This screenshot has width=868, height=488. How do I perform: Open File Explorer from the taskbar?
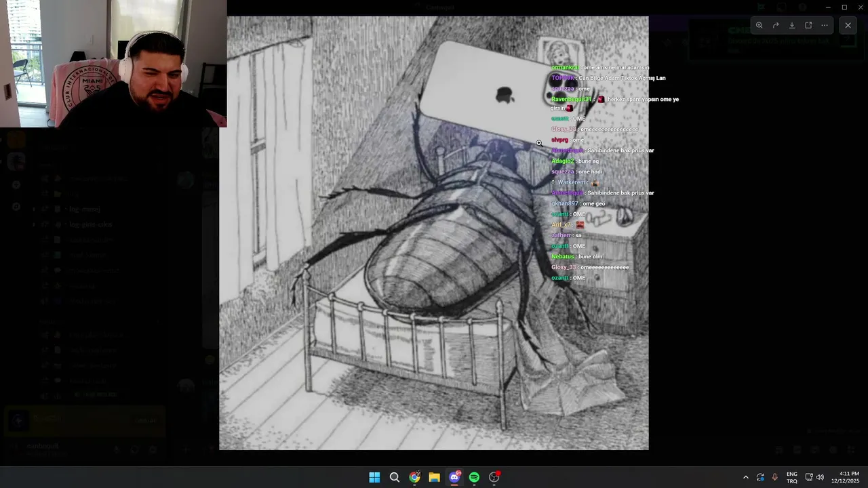tap(434, 477)
